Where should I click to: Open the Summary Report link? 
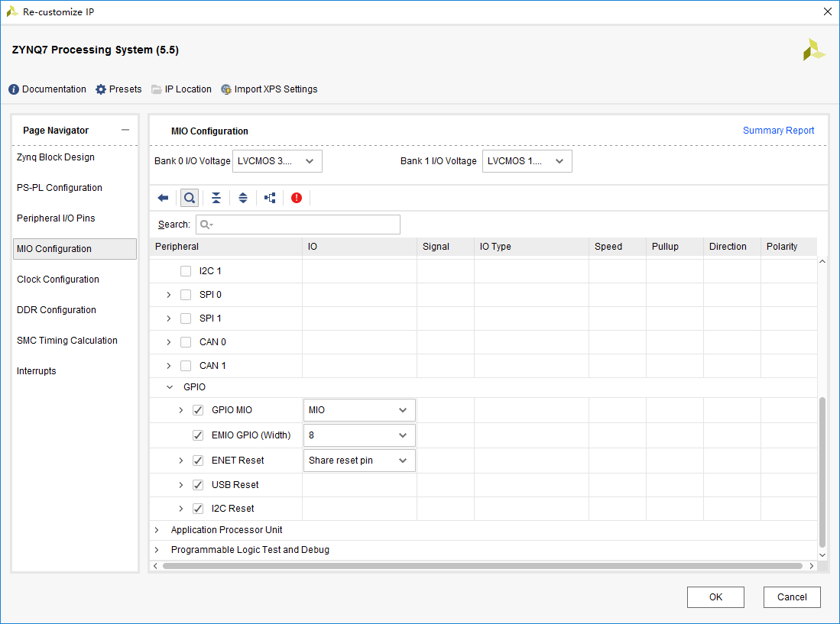click(778, 131)
